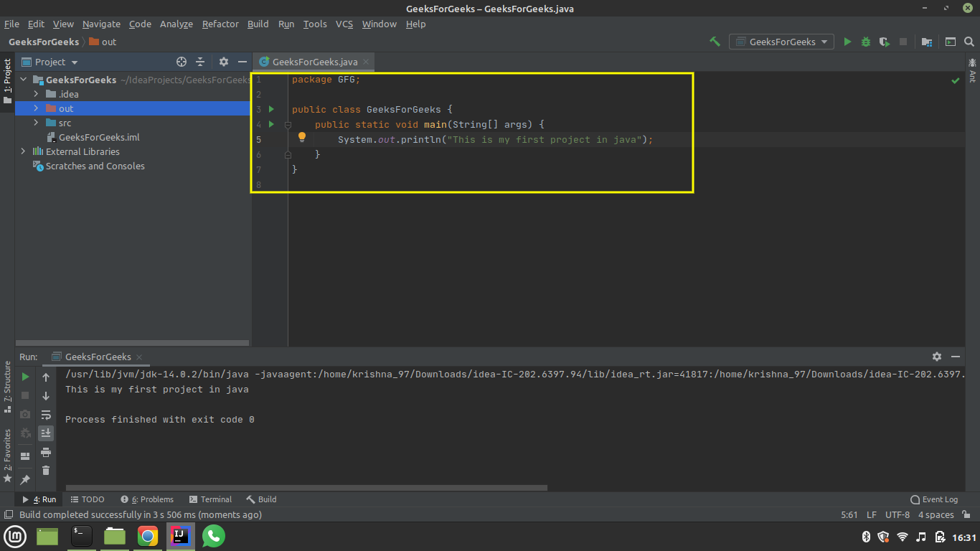Click the inspection green checkmark in editor
The height and width of the screenshot is (551, 980).
pos(956,81)
